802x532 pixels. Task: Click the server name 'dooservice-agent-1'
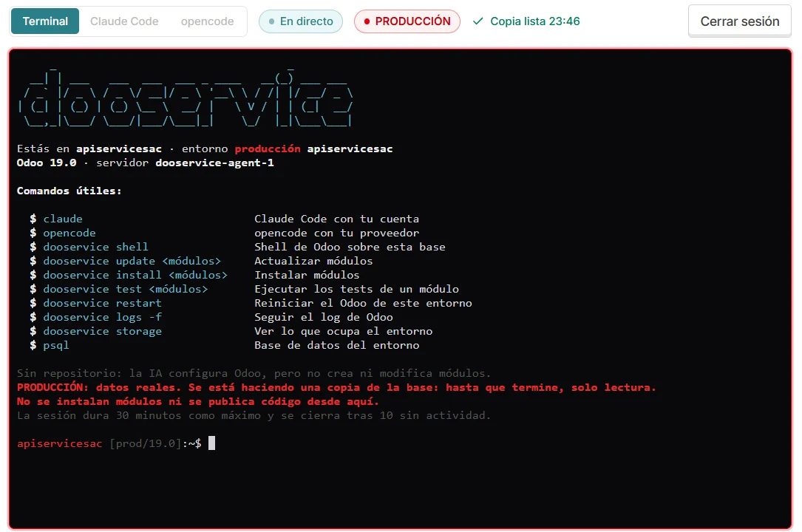[214, 163]
